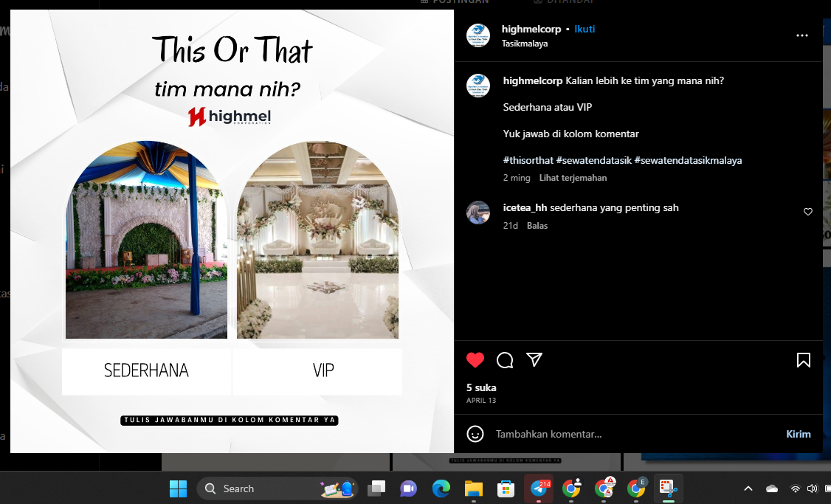Viewport: 831px width, 504px height.
Task: Open Microsoft Edge from taskbar
Action: point(441,489)
